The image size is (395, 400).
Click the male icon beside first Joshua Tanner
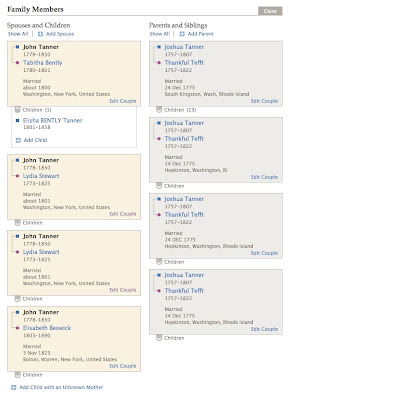159,47
